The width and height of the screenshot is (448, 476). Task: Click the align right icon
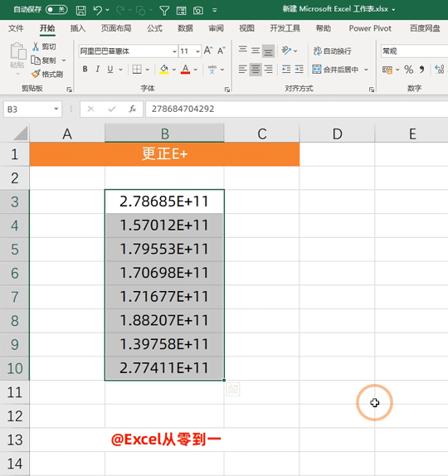[269, 70]
